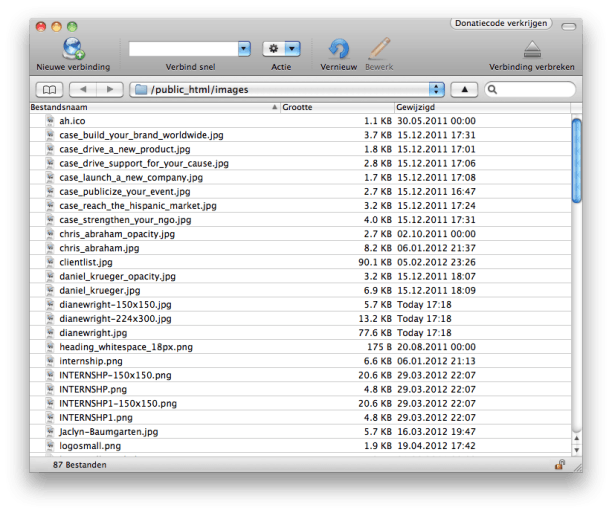612x513 pixels.
Task: Click file icon beside logosmall.png
Action: coord(50,445)
